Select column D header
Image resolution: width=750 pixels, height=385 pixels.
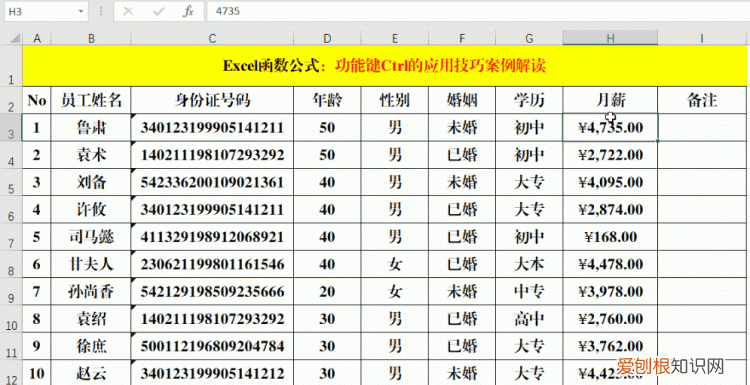tap(327, 38)
